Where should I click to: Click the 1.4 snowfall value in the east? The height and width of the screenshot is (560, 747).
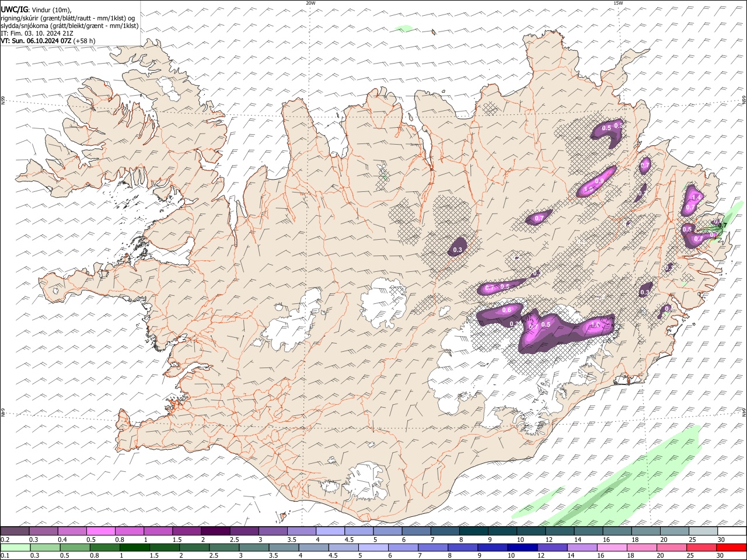696,197
